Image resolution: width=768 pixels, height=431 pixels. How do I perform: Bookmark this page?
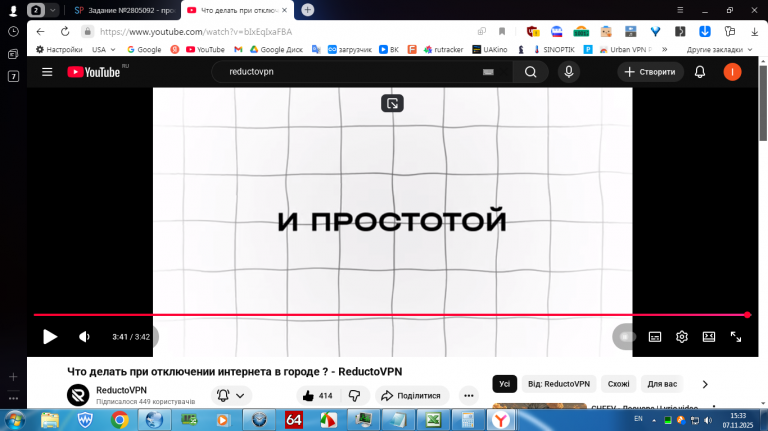pyautogui.click(x=502, y=32)
